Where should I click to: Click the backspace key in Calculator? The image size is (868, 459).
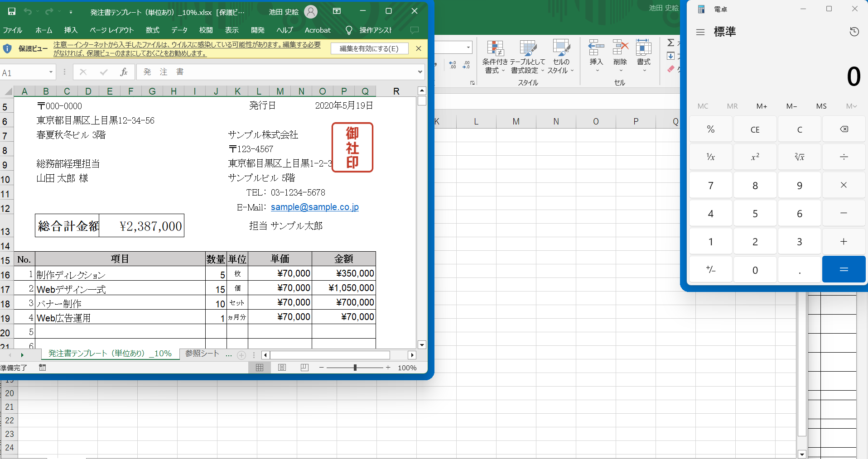[x=844, y=129]
